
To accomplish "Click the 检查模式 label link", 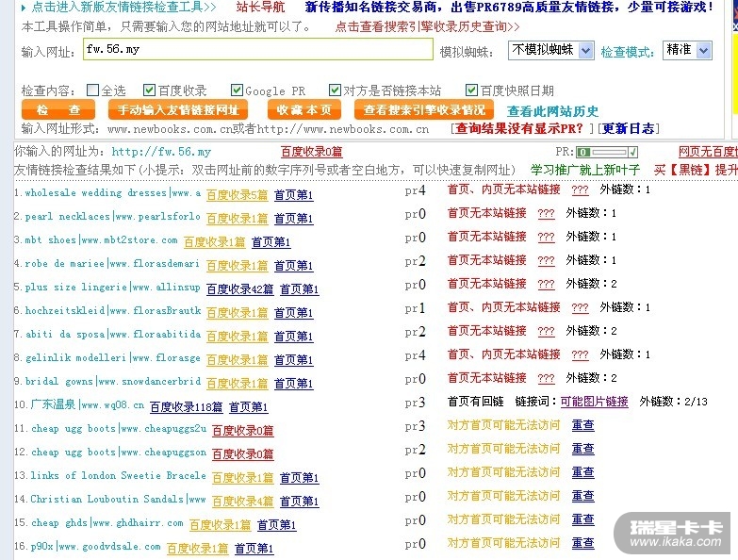I will pyautogui.click(x=628, y=52).
